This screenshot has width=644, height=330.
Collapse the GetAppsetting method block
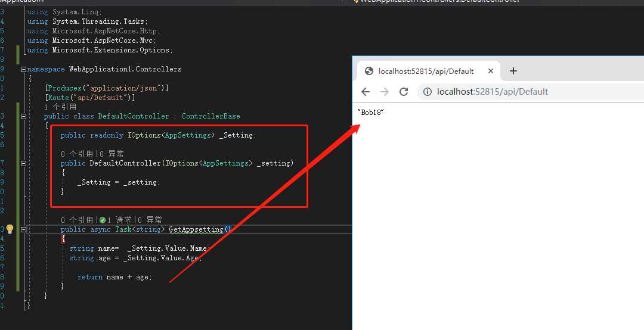pos(23,229)
